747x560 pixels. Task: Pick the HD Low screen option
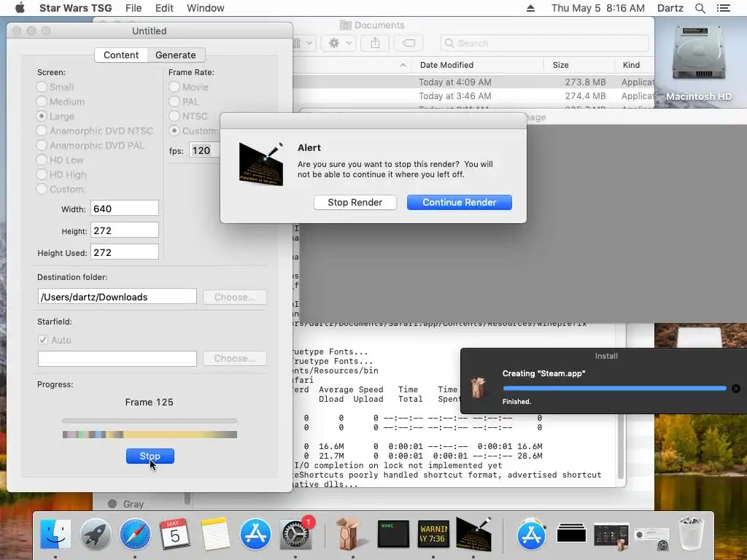coord(42,160)
